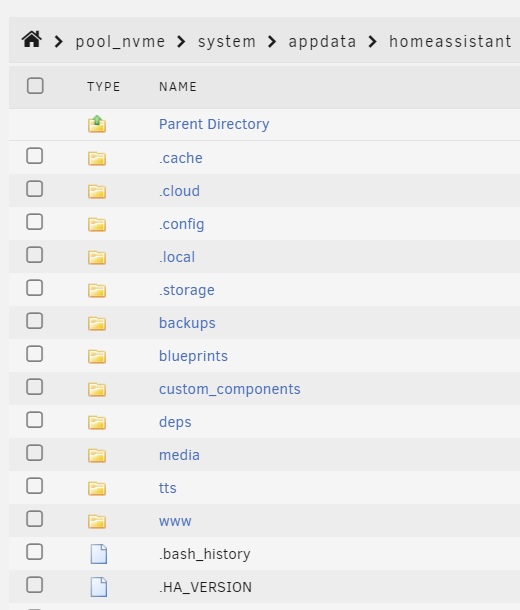Click the chevron before homeassistant breadcrumb
Screen dimensions: 520x610
click(373, 41)
